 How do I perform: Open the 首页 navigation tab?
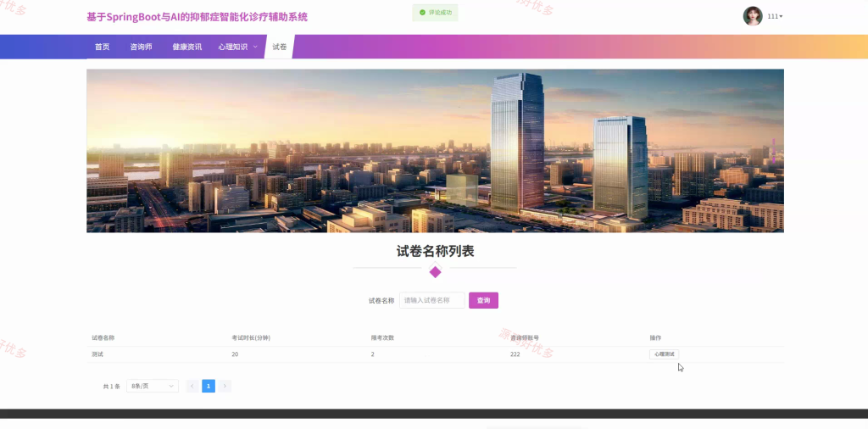[x=102, y=47]
